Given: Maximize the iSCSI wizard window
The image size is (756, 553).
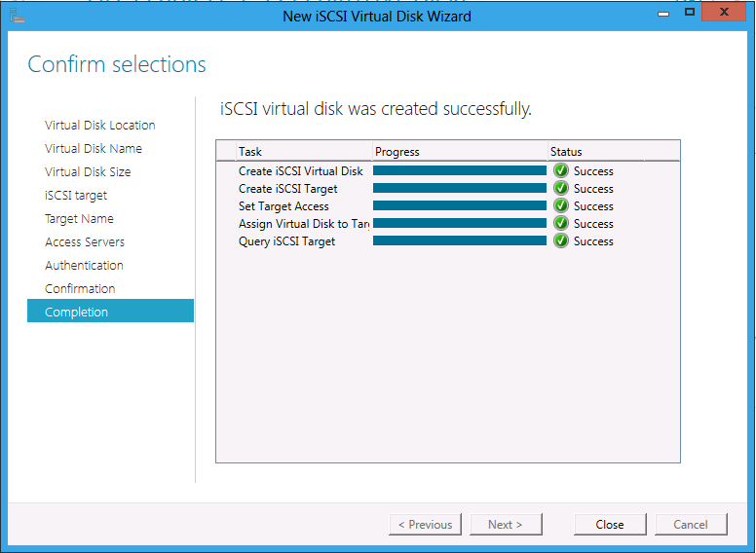Looking at the screenshot, I should pos(690,13).
